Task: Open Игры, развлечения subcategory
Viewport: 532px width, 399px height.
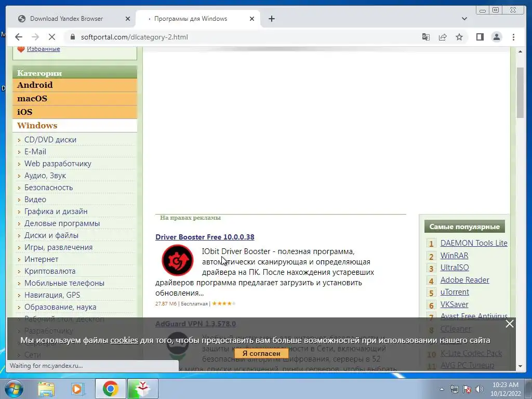Action: click(x=58, y=247)
